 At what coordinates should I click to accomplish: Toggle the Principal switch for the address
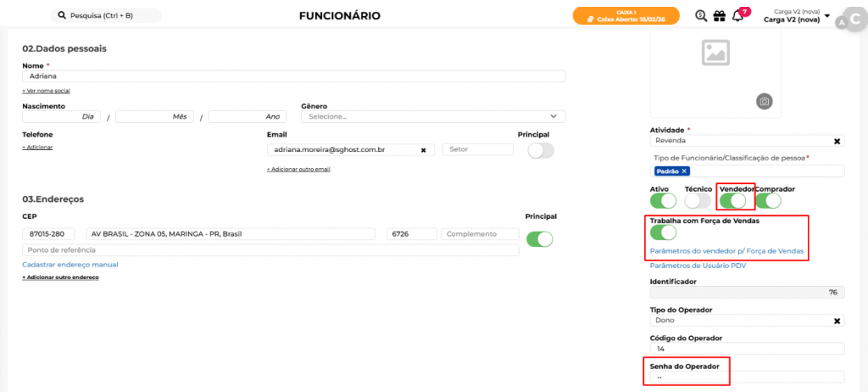(539, 239)
